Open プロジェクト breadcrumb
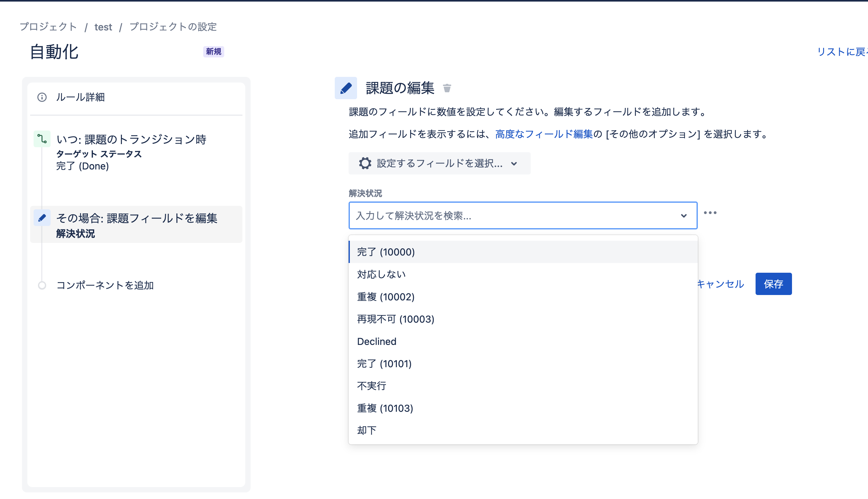The height and width of the screenshot is (499, 868). coord(48,27)
